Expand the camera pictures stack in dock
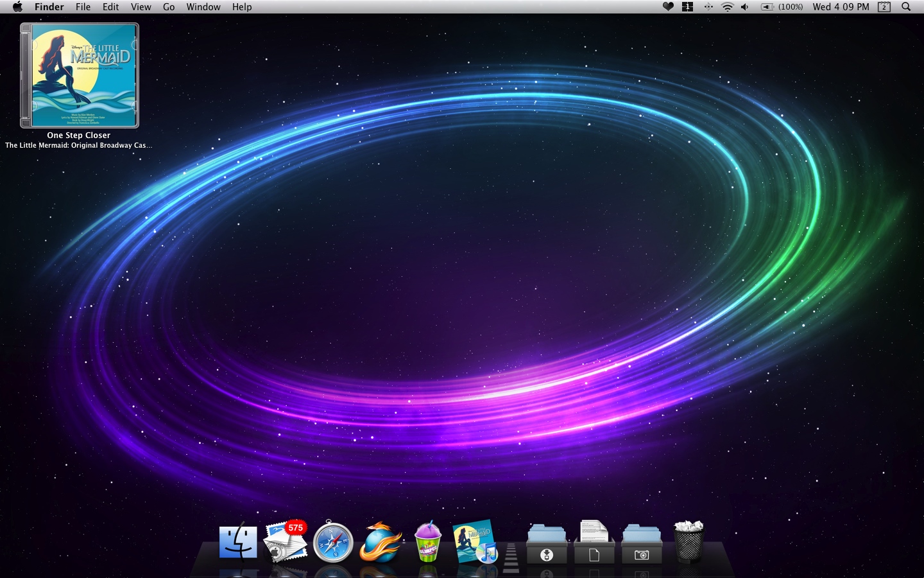Viewport: 924px width, 578px height. pyautogui.click(x=642, y=545)
